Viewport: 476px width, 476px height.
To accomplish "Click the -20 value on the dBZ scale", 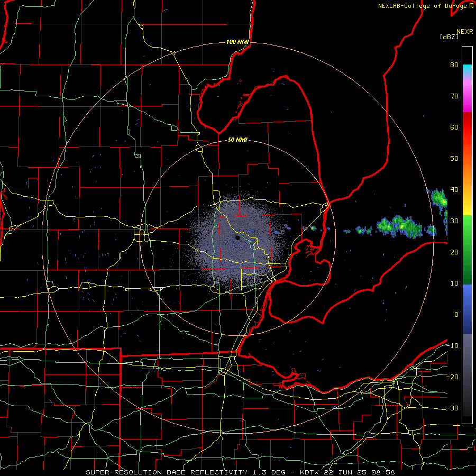I will pyautogui.click(x=452, y=377).
